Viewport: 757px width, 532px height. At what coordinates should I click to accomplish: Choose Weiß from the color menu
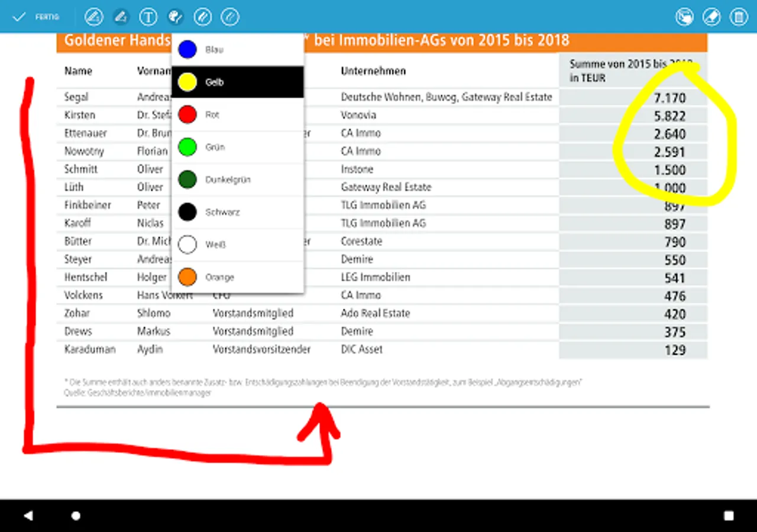[x=238, y=245]
